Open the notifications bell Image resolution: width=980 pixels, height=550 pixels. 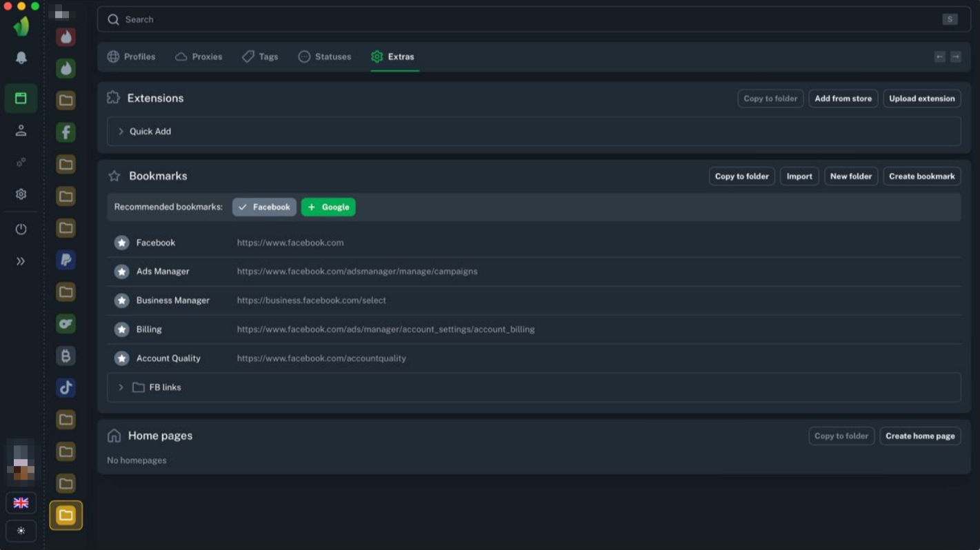pos(21,58)
